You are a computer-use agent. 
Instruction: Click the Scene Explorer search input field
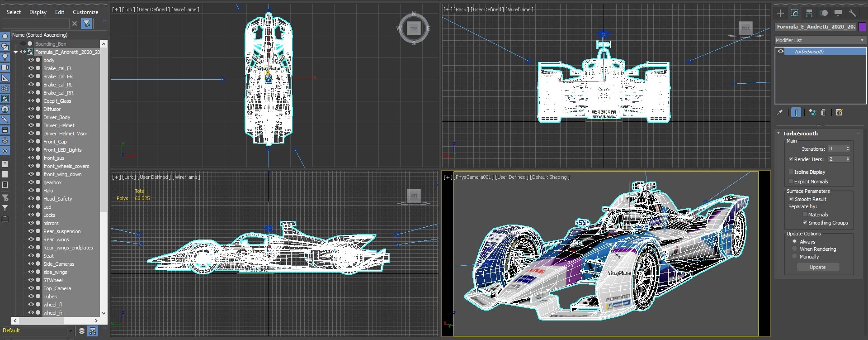(35, 24)
